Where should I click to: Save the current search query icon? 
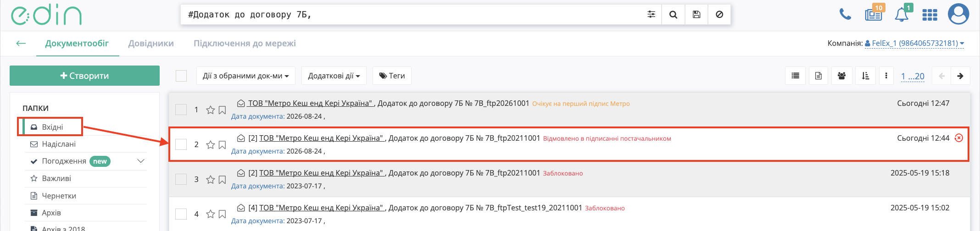point(696,15)
